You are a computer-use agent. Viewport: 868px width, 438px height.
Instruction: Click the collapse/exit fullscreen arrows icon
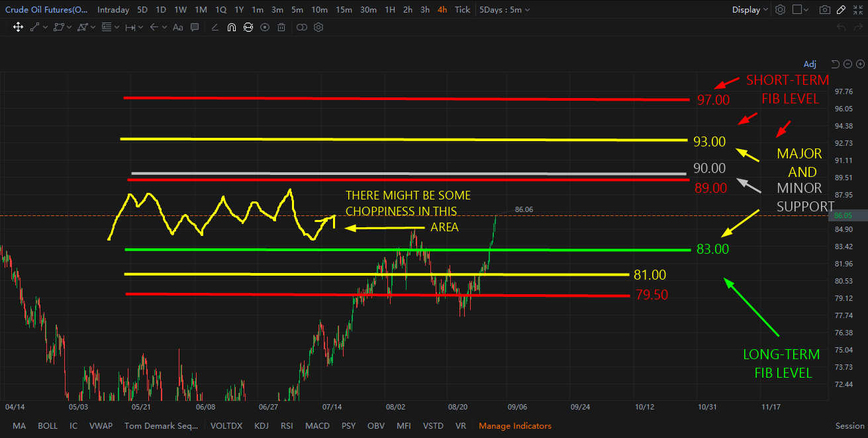[x=858, y=10]
